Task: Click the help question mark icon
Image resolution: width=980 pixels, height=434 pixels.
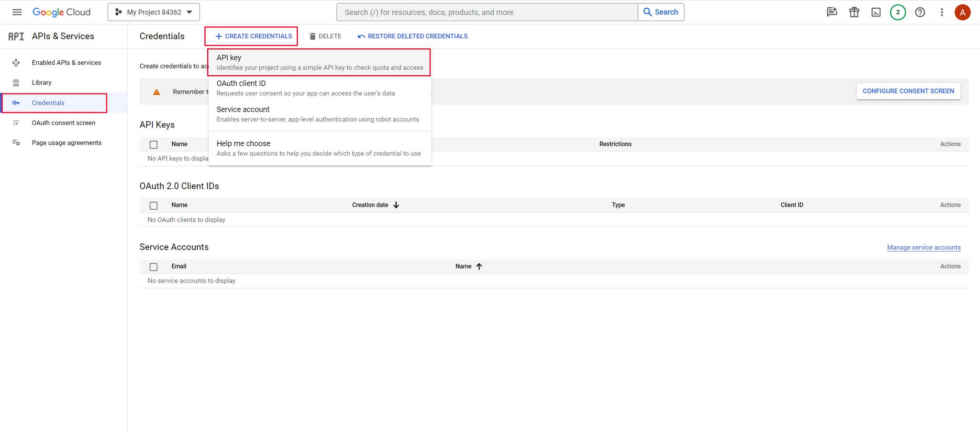Action: coord(920,12)
